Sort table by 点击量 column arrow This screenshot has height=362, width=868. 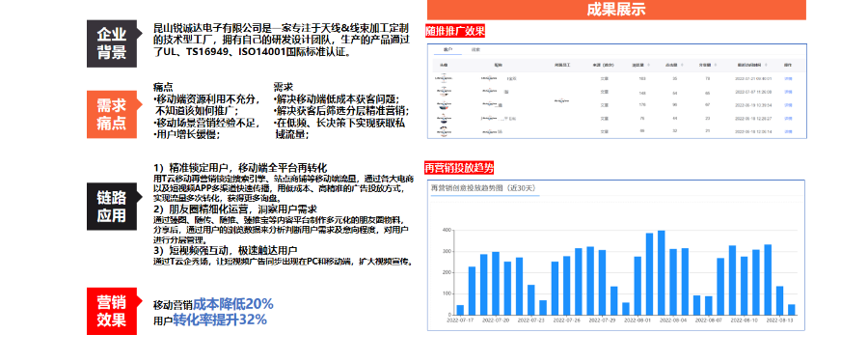point(682,65)
